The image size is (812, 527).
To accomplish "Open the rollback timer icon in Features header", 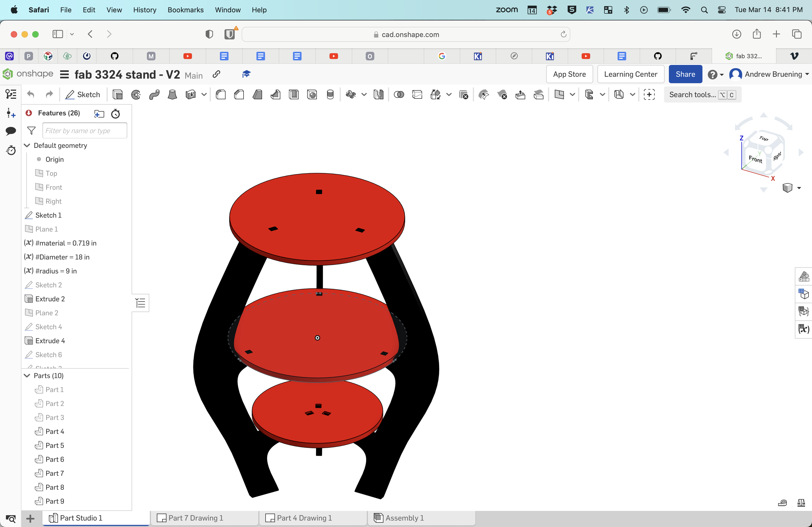I will coord(116,114).
